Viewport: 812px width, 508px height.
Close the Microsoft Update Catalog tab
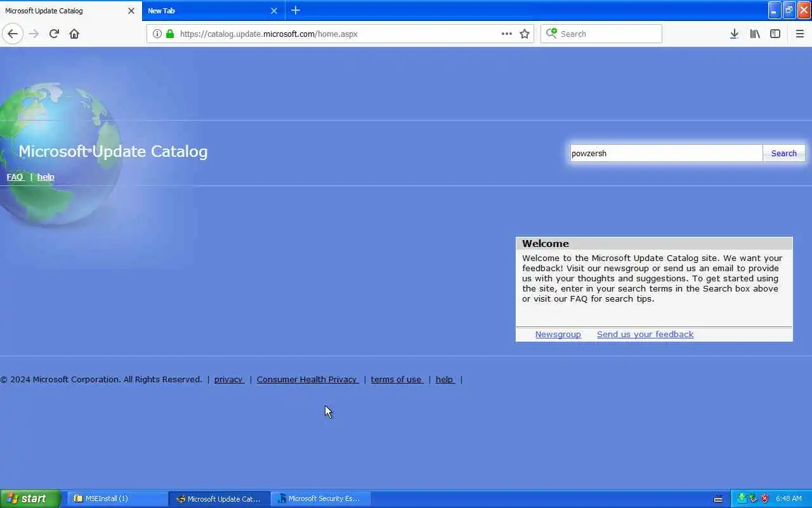[131, 10]
